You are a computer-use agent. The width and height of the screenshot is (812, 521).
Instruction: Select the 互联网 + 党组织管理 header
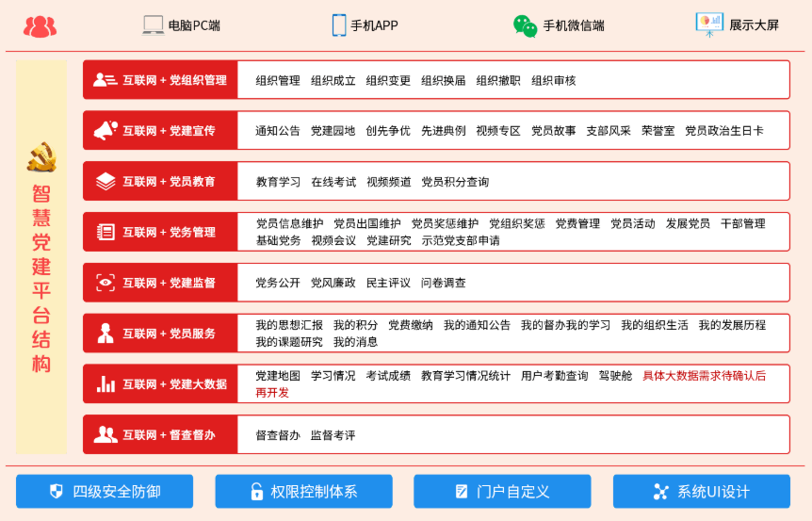[160, 80]
